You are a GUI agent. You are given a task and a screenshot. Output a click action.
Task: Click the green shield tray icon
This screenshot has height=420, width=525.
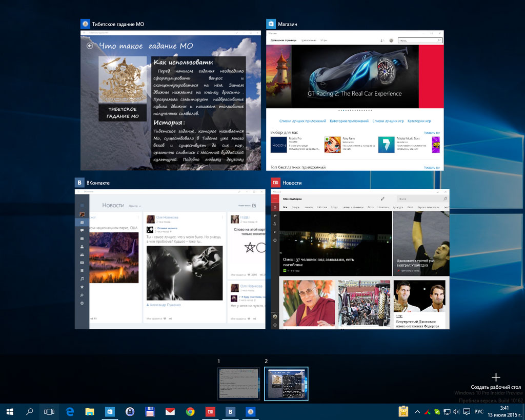[x=437, y=412]
